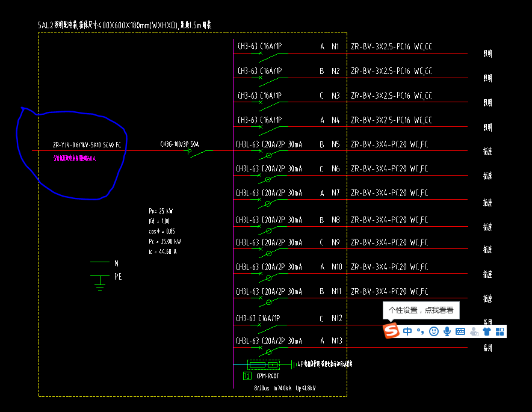
Task: Open Sogou toolbox grid icon
Action: click(500, 331)
